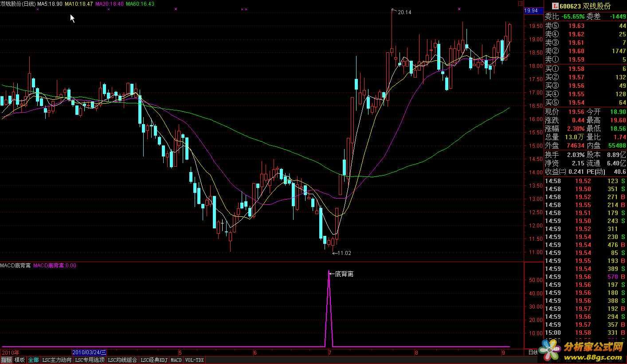
Task: Click the 11.02 low price marker
Action: (x=345, y=253)
